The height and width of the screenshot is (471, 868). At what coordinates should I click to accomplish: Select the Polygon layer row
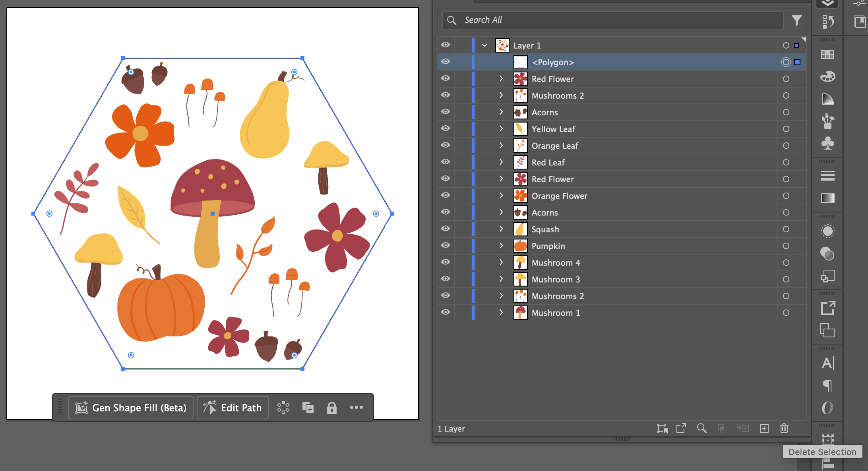click(x=553, y=62)
